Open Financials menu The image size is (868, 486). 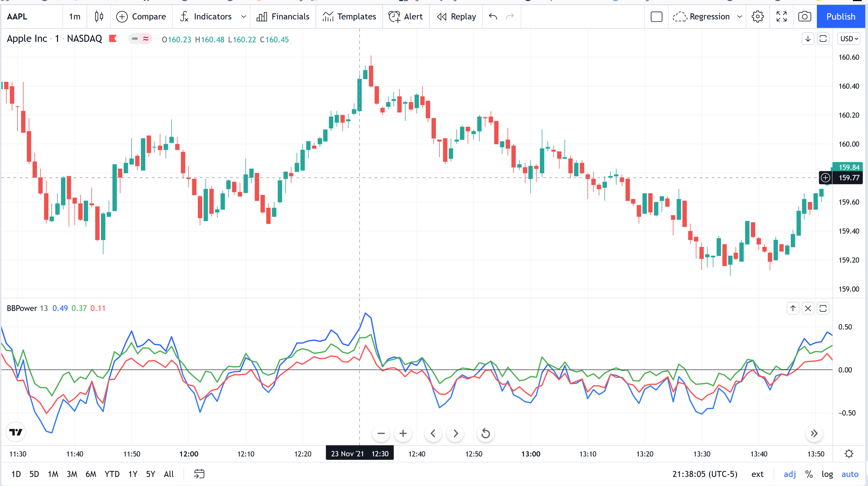[283, 16]
